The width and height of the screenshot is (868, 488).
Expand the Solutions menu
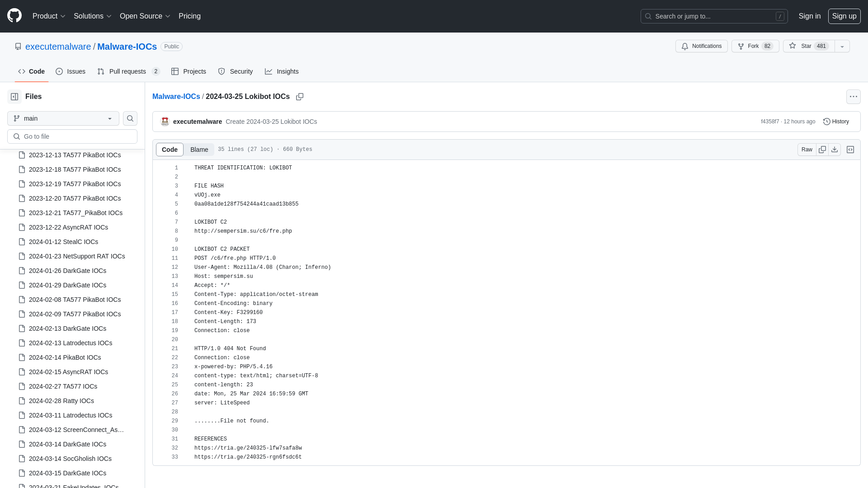point(92,16)
